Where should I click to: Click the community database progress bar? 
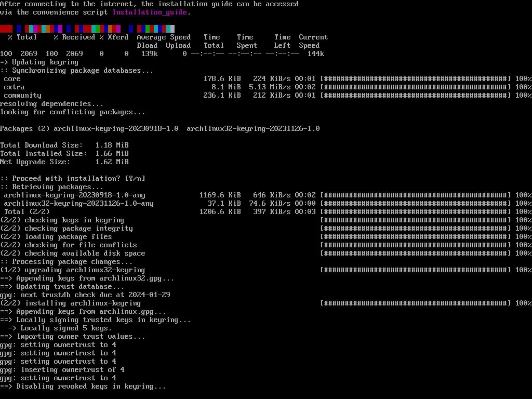tap(416, 96)
